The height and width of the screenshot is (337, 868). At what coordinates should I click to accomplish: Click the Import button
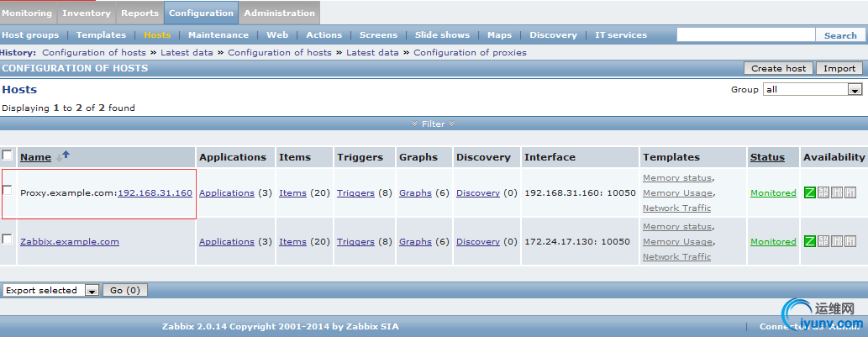(839, 68)
